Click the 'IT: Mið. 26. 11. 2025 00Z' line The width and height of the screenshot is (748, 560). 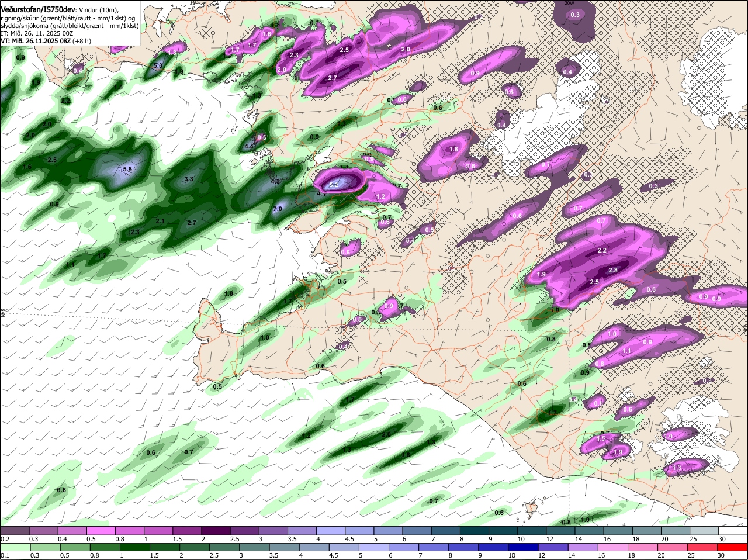click(37, 33)
